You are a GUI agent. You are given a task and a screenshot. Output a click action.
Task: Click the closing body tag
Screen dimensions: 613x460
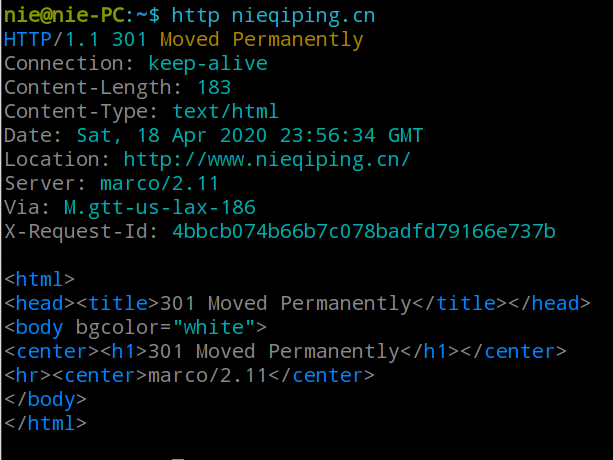pyautogui.click(x=45, y=400)
